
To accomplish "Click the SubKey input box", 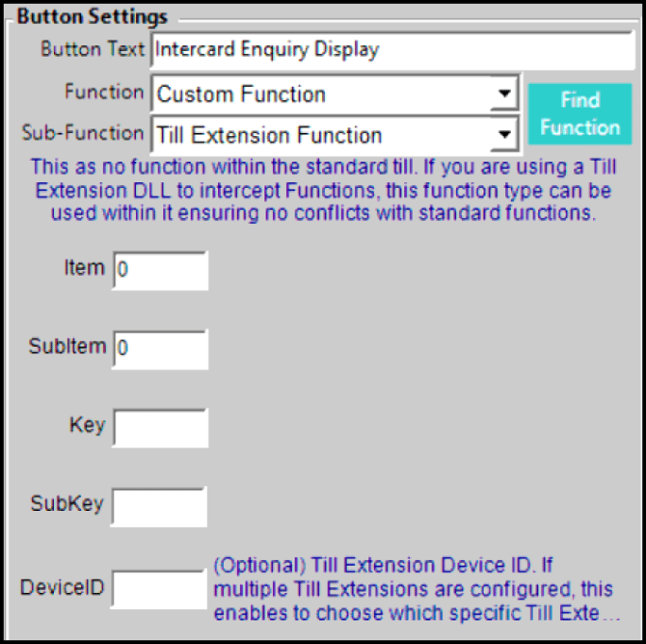I will 160,506.
